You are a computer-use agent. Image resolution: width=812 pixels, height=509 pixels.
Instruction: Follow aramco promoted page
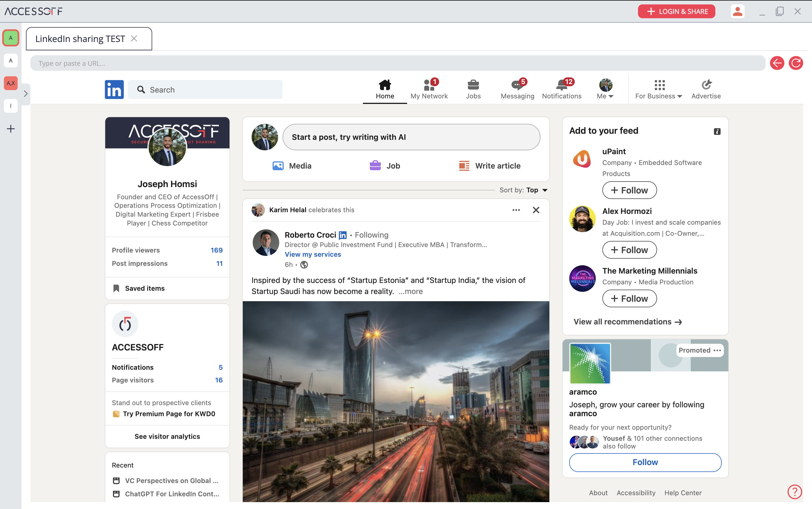tap(645, 462)
